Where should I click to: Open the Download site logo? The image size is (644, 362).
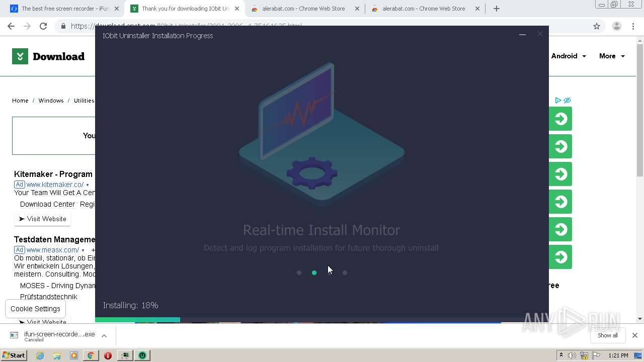(48, 56)
